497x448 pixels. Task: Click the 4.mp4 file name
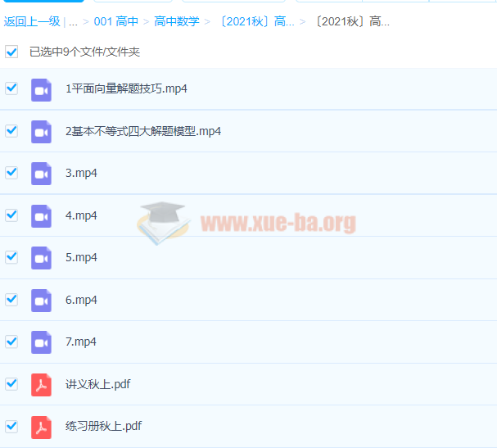(81, 215)
